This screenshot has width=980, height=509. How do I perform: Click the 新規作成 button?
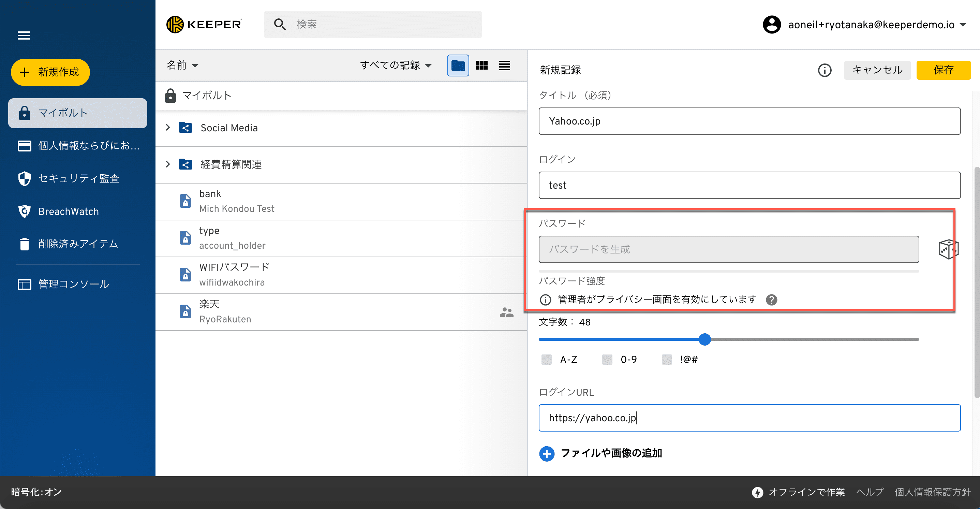(50, 72)
